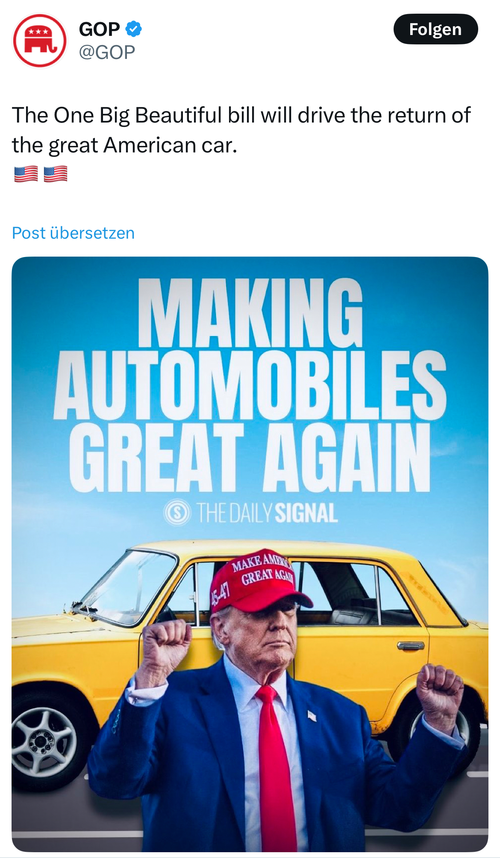Click the Daily Signal circular S logo
Image resolution: width=500 pixels, height=868 pixels.
(177, 512)
